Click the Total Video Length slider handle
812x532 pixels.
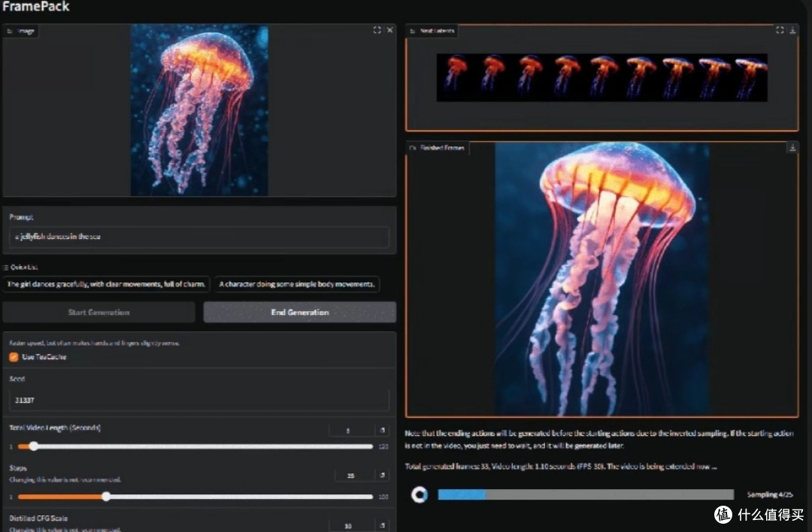(34, 446)
